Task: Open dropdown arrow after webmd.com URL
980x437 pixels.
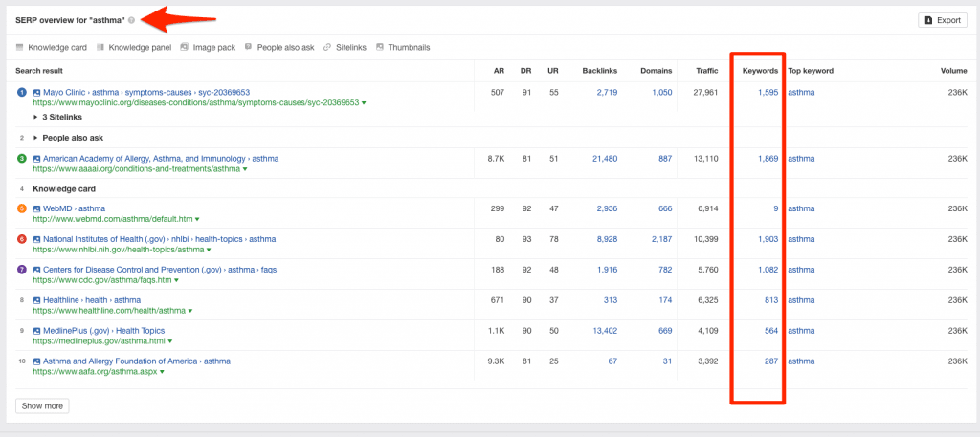Action: tap(197, 219)
